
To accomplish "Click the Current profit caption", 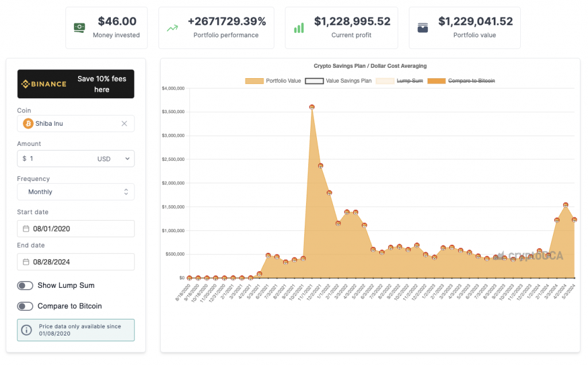I will click(x=351, y=35).
